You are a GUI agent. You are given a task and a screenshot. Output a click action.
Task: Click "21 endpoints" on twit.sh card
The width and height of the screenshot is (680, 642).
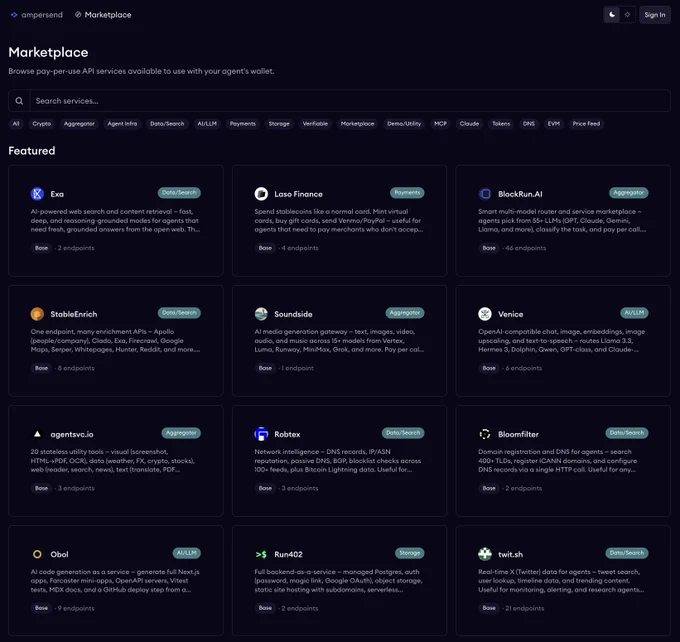[524, 608]
